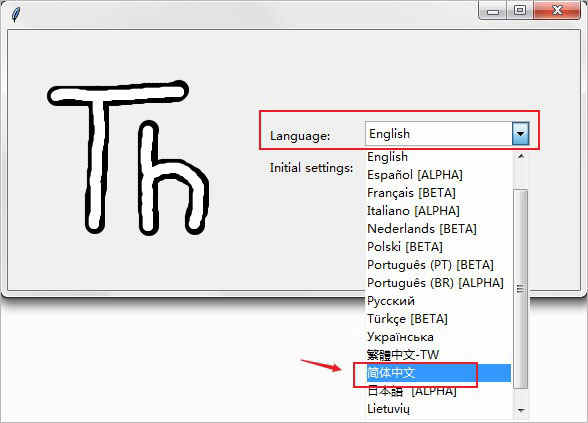Screen dimensions: 588x423
Task: Click the feather app icon in title bar
Action: 16,15
